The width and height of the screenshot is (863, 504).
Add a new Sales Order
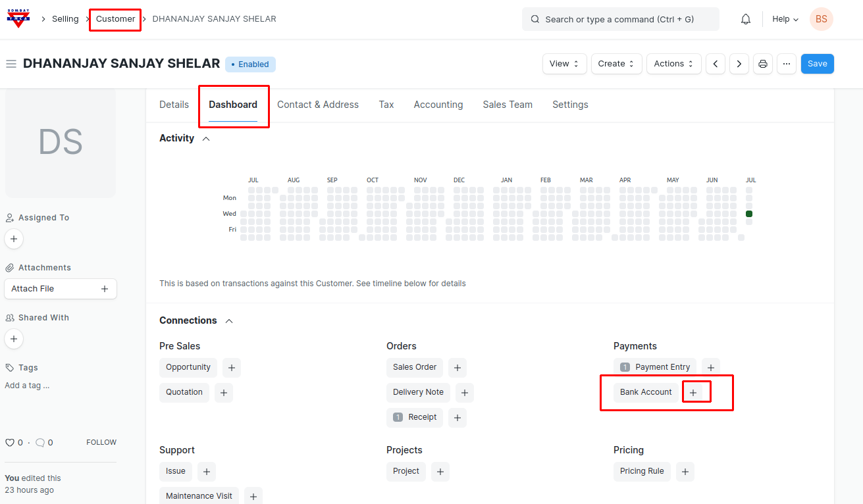coord(458,368)
